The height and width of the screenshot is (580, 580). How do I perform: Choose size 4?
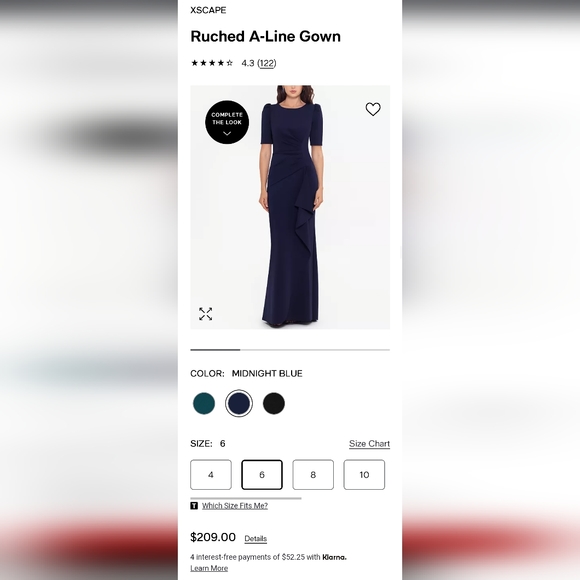coord(211,475)
